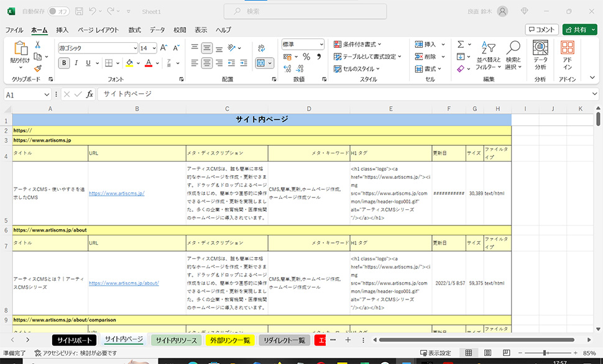Add a new sheet with plus button
The image size is (603, 364).
click(348, 340)
